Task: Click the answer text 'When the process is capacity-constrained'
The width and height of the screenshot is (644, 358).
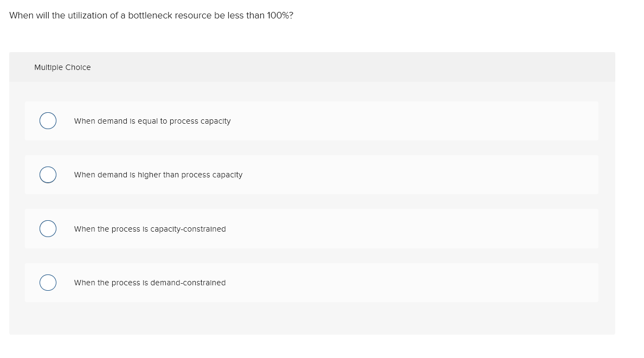Action: (150, 229)
